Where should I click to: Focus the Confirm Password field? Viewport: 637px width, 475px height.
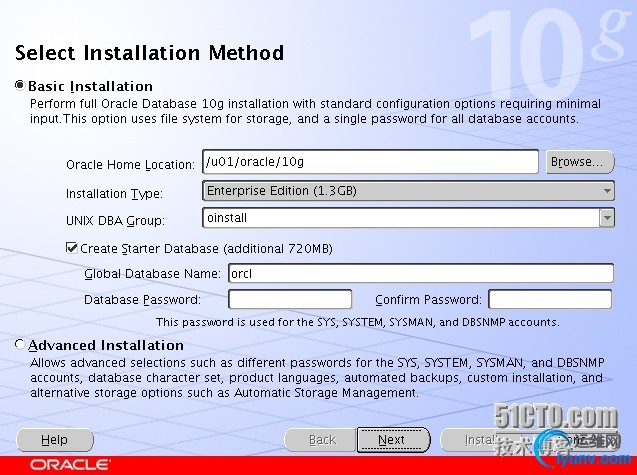pyautogui.click(x=550, y=299)
